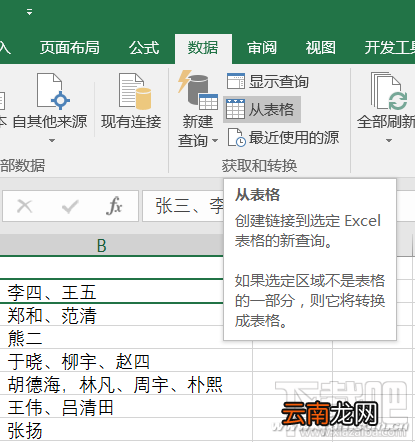Click the 最近使用的源 label
Screen dimensions: 415x442
[294, 138]
